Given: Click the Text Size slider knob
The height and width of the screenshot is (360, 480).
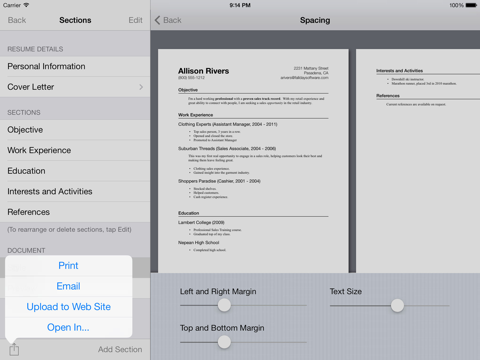Looking at the screenshot, I should point(397,305).
